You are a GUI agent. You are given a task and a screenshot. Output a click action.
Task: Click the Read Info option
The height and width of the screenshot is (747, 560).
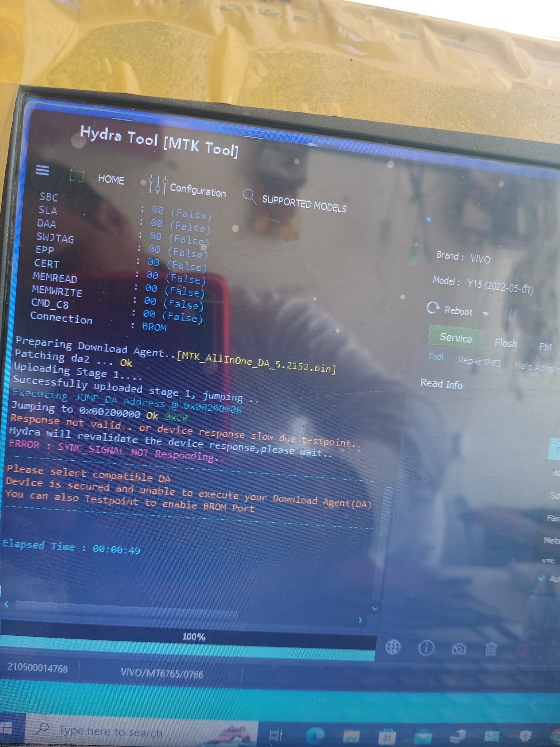click(441, 384)
